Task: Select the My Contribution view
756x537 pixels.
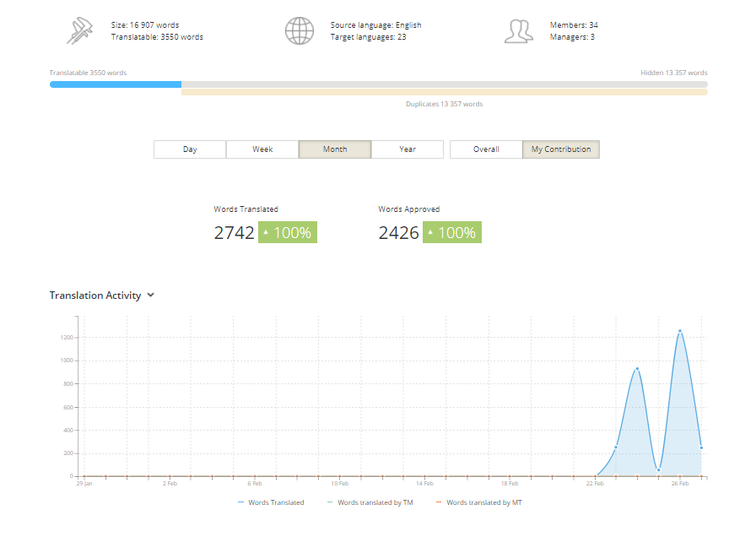Action: coord(561,149)
